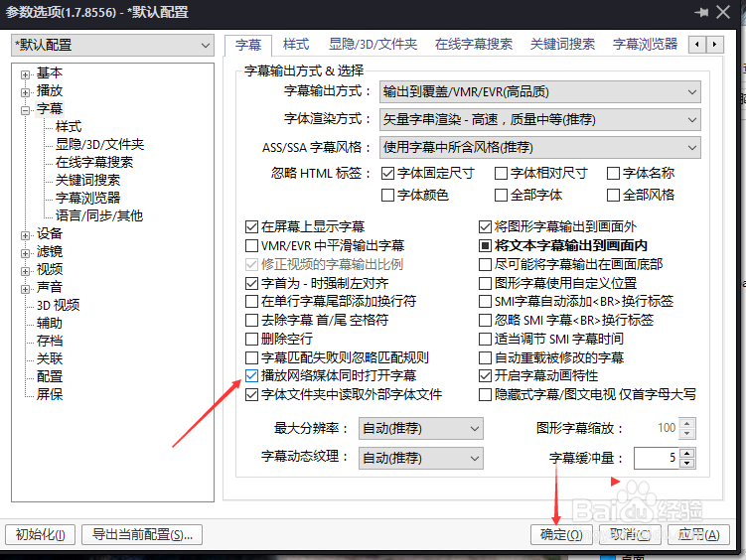Select 在线字幕搜索 in the settings tree
The height and width of the screenshot is (560, 746).
(x=94, y=163)
